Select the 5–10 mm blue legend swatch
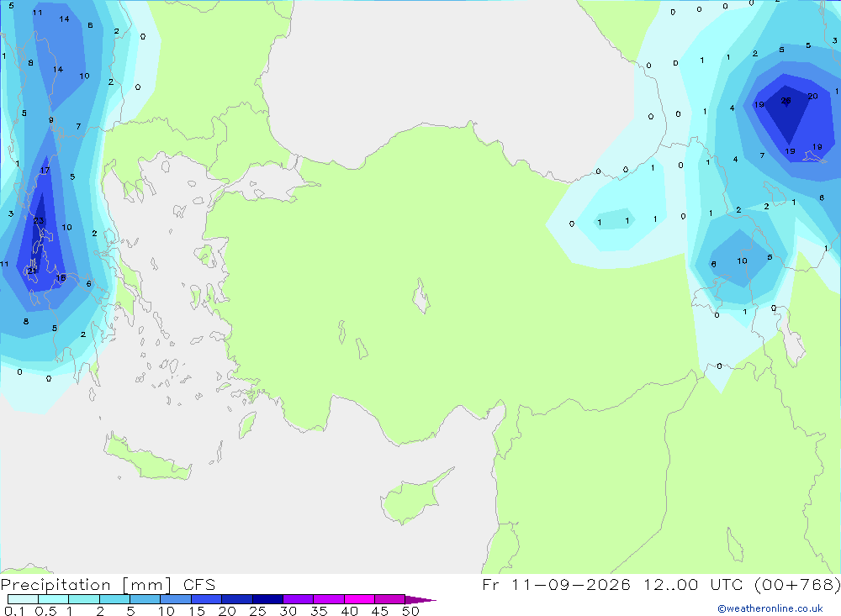 click(145, 599)
